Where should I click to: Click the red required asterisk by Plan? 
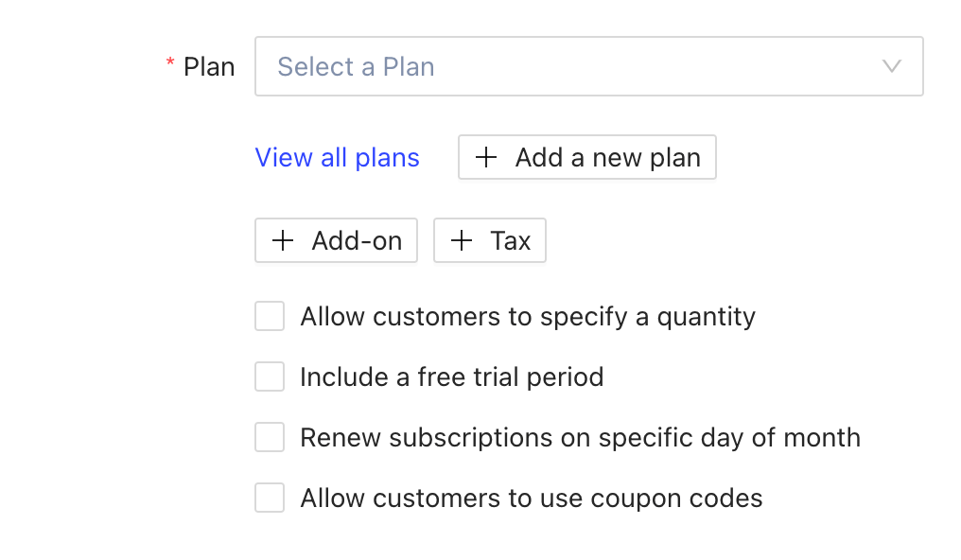pos(170,63)
